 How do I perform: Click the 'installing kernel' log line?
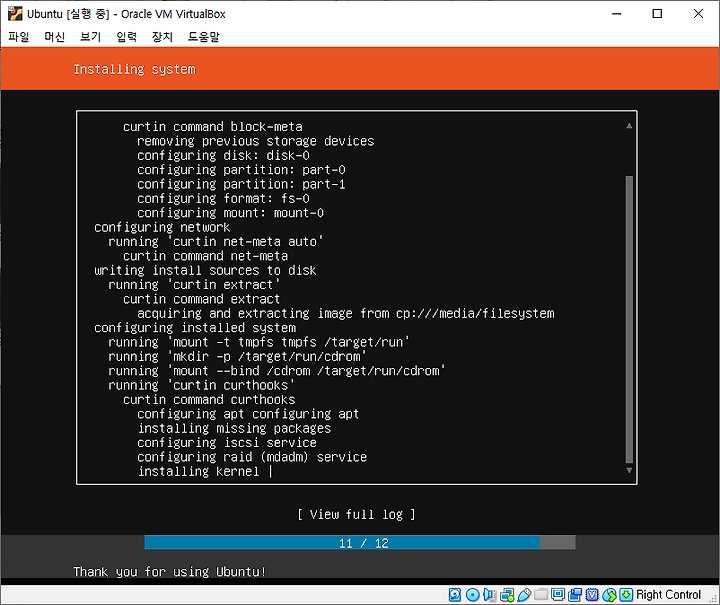pos(199,471)
